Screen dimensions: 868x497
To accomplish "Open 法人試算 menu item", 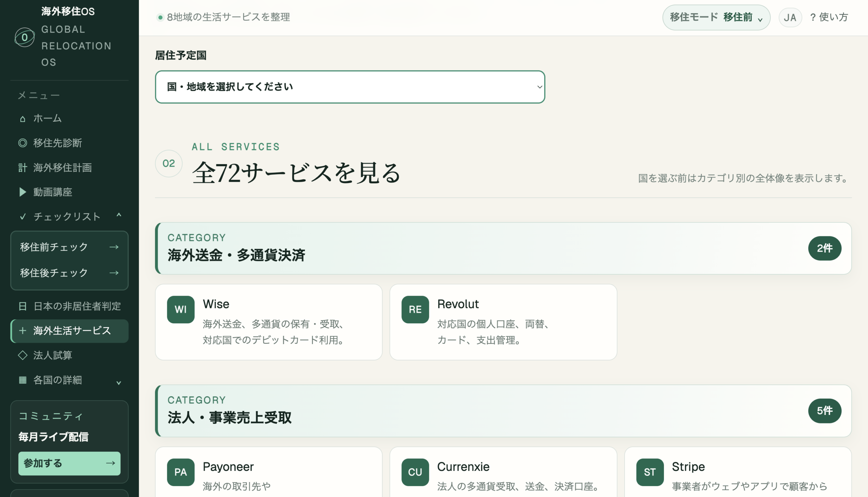I will [69, 355].
